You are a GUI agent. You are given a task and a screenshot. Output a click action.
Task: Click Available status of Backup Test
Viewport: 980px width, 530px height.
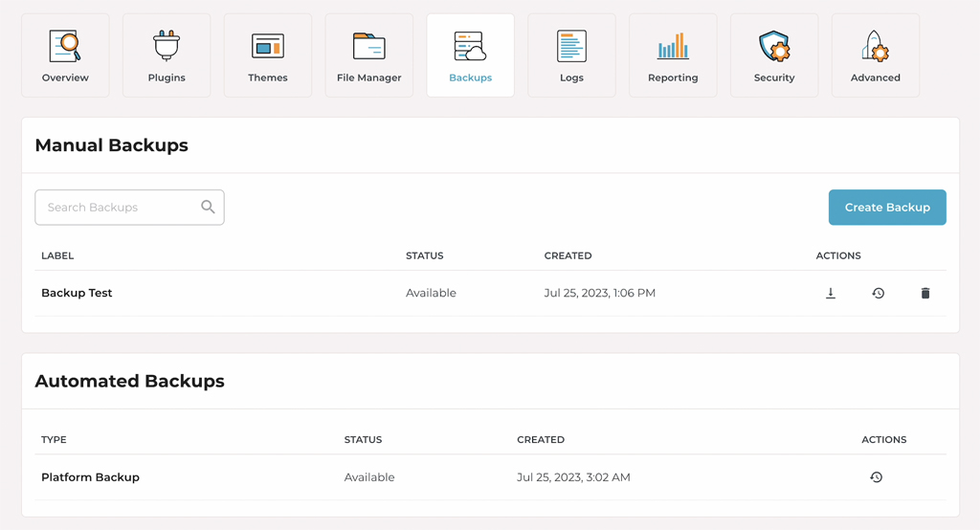431,293
